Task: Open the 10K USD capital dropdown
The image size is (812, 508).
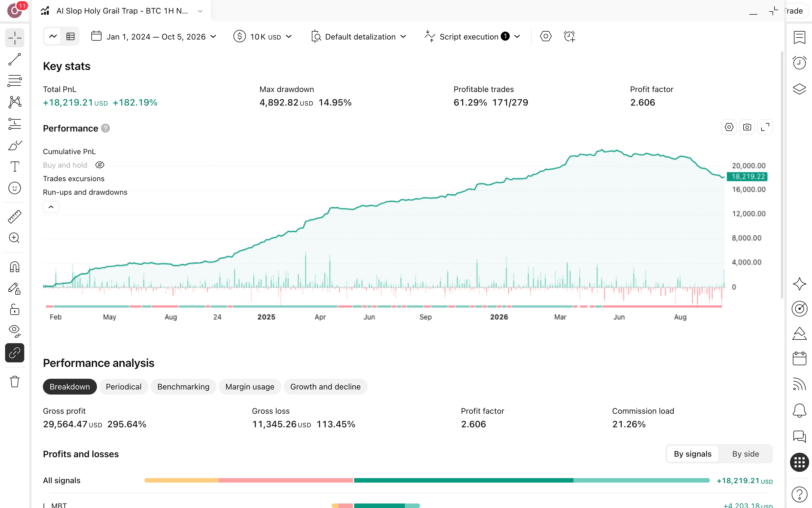Action: pos(263,37)
